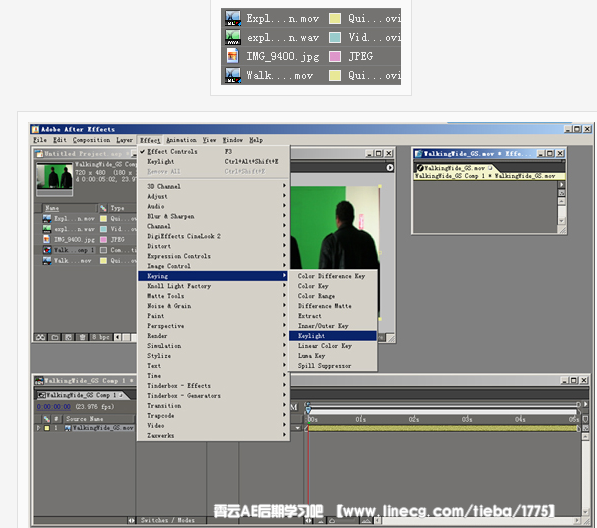Click the 8 bpc color depth toggle
Image resolution: width=597 pixels, height=528 pixels.
point(101,337)
